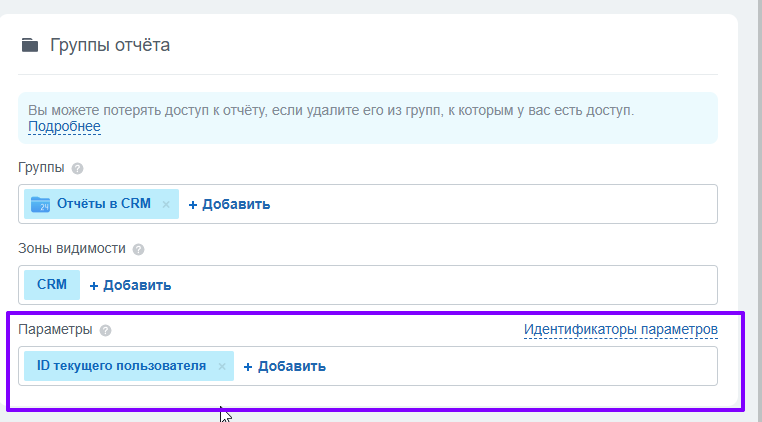This screenshot has width=762, height=422.
Task: Remove the ID текущего пользователя parameter
Action: (x=222, y=366)
